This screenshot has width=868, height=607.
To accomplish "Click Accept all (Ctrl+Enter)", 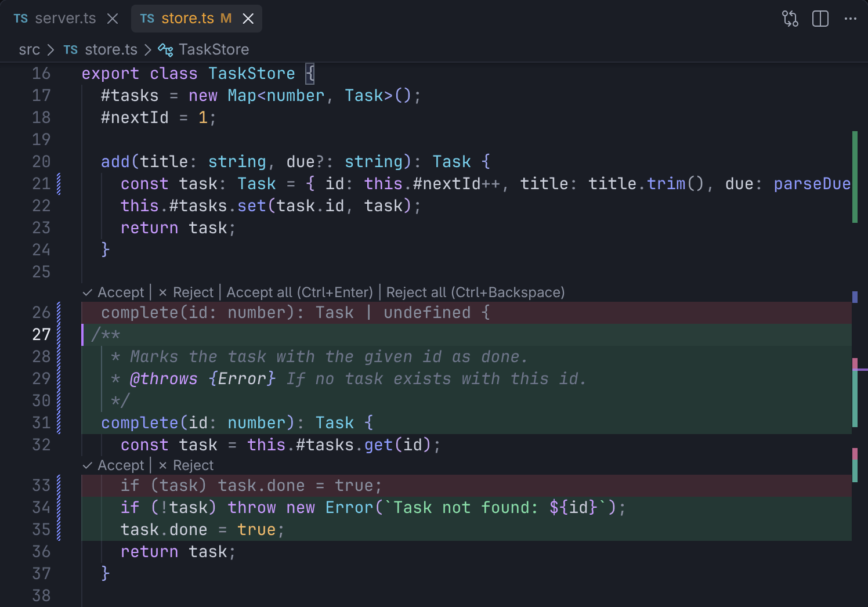I will (x=299, y=292).
